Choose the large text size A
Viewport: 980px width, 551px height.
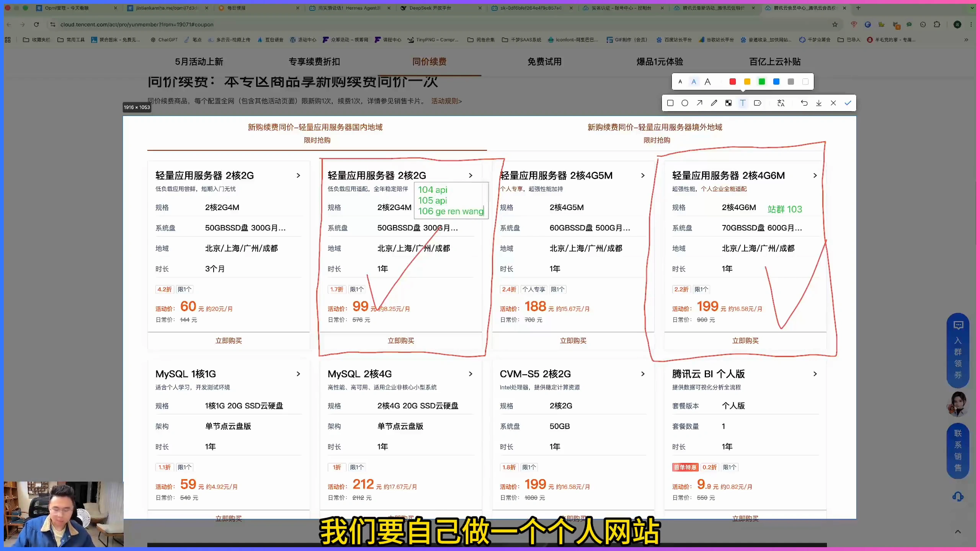[707, 82]
